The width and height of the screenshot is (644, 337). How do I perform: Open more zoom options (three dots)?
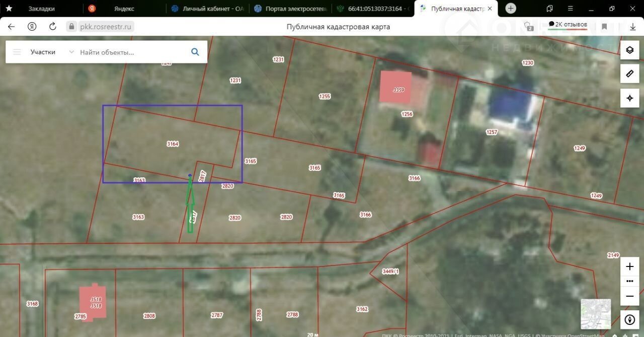(x=629, y=281)
